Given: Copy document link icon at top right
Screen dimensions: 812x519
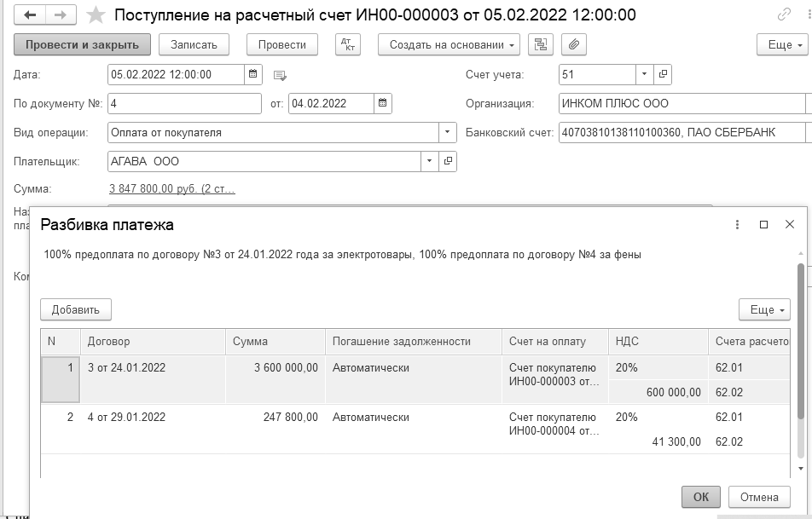Looking at the screenshot, I should 784,15.
